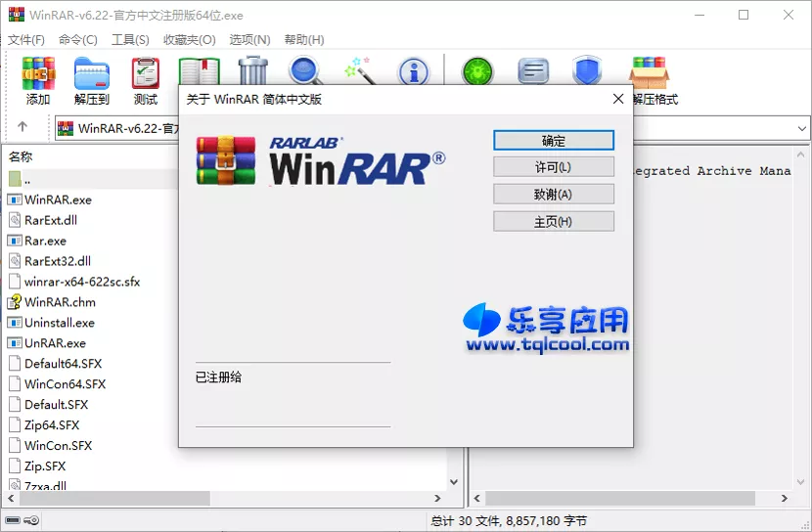
Task: Click the Wizard magic wand icon
Action: (x=359, y=71)
